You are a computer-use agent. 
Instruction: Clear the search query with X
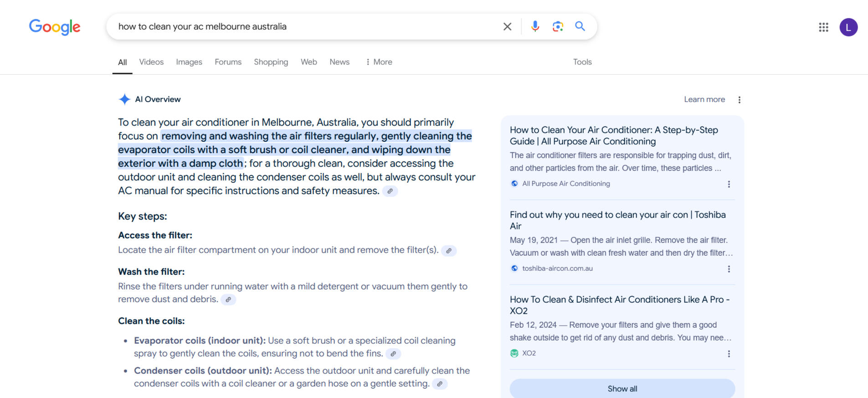tap(507, 26)
